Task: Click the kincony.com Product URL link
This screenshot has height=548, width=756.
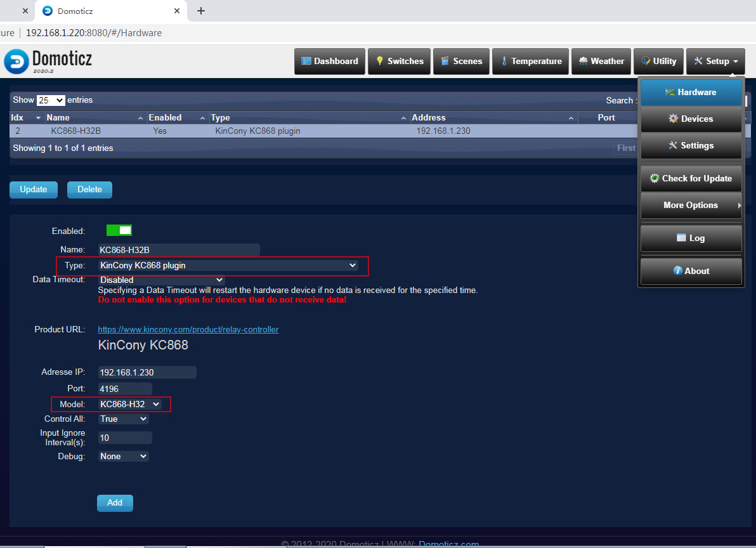Action: coord(188,330)
